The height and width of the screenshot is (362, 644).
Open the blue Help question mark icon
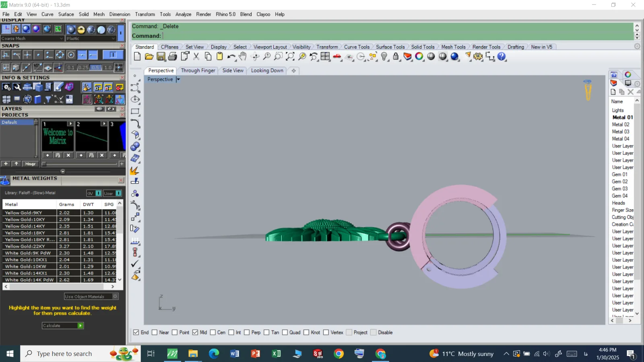[502, 57]
